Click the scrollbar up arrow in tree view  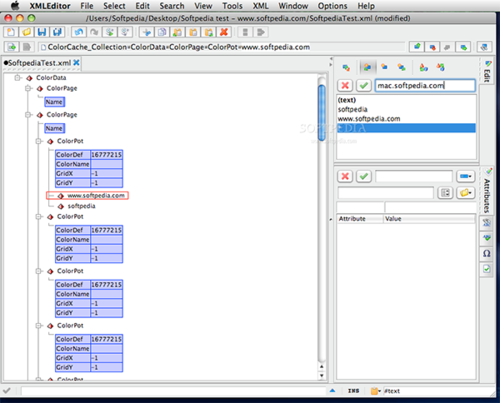pyautogui.click(x=322, y=367)
